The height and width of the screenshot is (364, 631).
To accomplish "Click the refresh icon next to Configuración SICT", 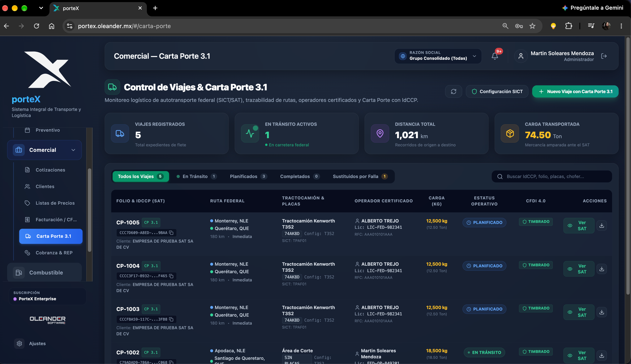I will (x=454, y=91).
